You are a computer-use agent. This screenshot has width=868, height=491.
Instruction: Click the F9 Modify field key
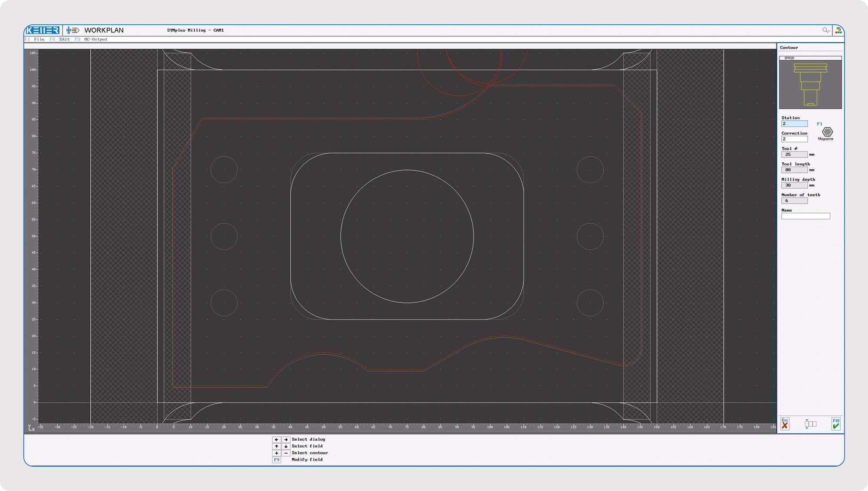pos(276,460)
